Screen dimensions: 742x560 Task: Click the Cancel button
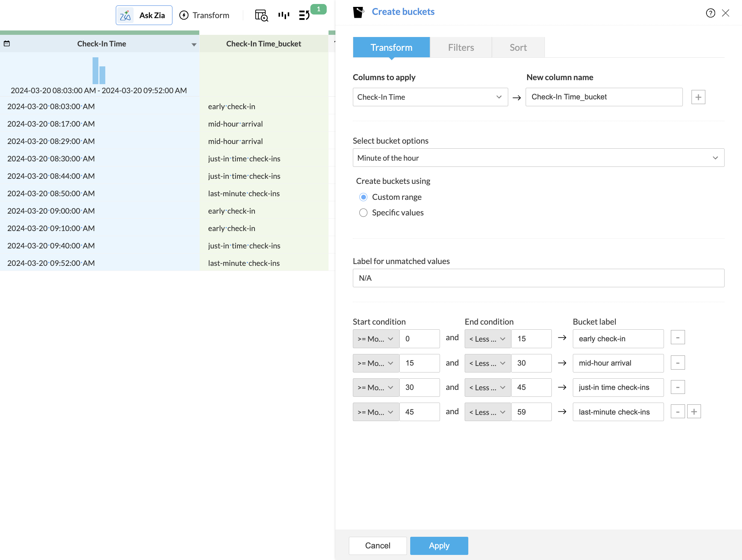[x=378, y=545]
